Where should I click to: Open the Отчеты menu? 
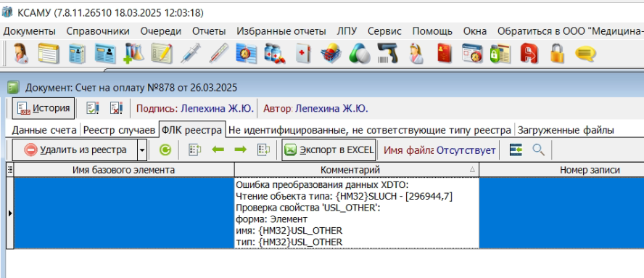(x=209, y=31)
